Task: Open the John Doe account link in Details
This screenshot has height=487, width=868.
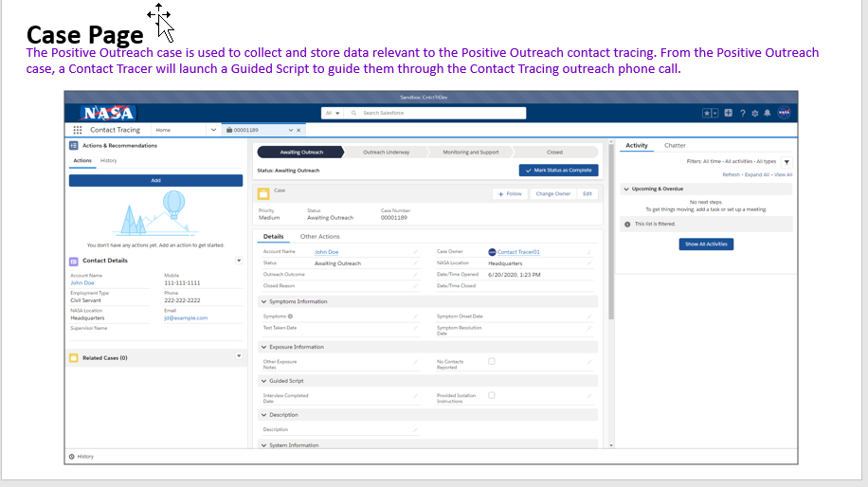Action: point(326,252)
